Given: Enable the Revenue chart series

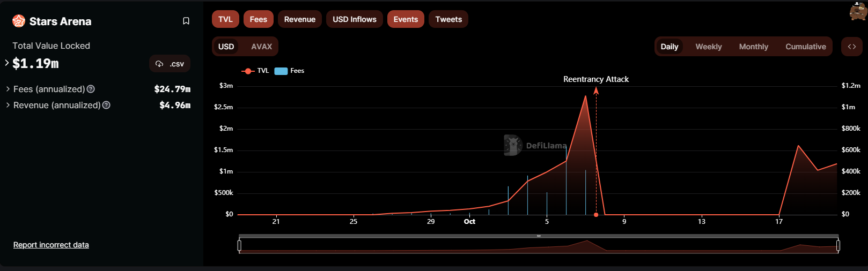Looking at the screenshot, I should [x=299, y=19].
